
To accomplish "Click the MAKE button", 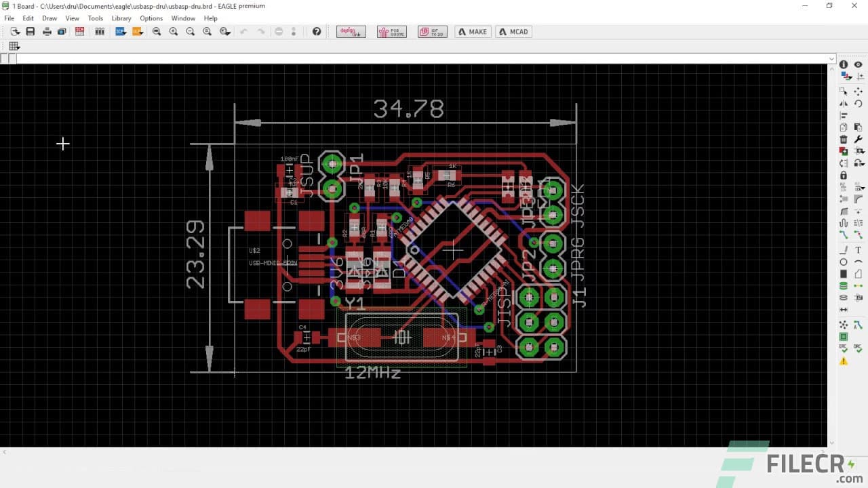I will tap(473, 31).
